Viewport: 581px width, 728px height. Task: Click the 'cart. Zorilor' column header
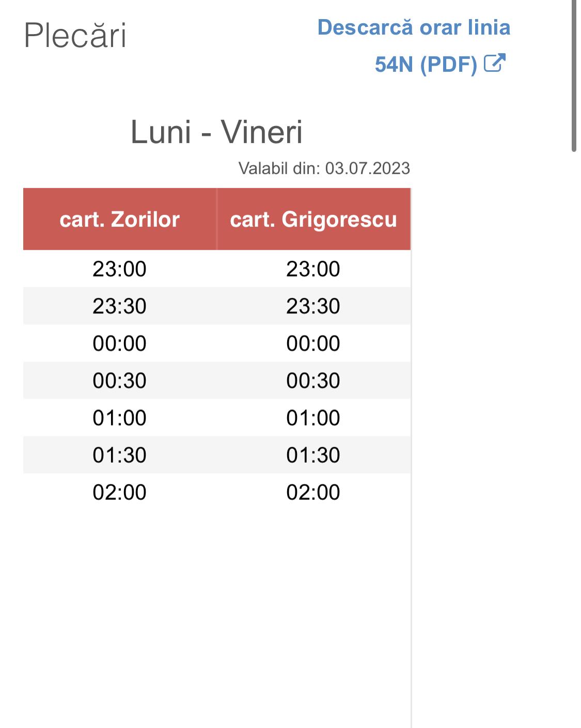coord(120,219)
